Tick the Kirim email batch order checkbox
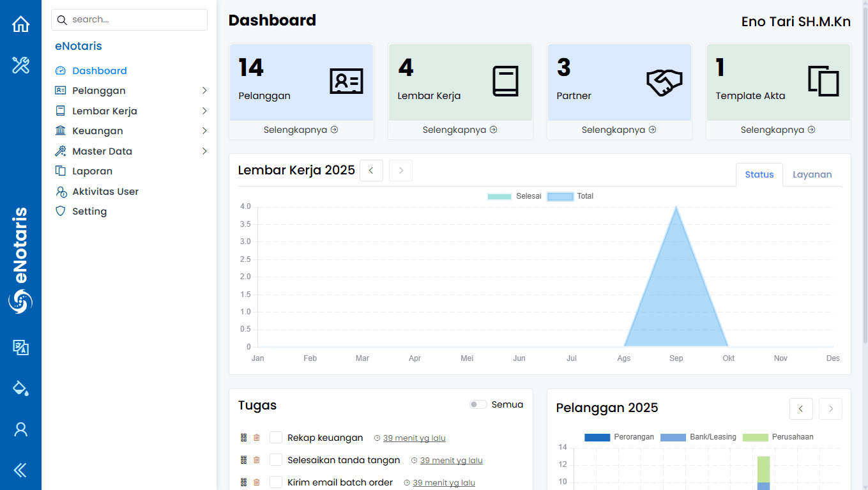The width and height of the screenshot is (868, 490). [276, 482]
